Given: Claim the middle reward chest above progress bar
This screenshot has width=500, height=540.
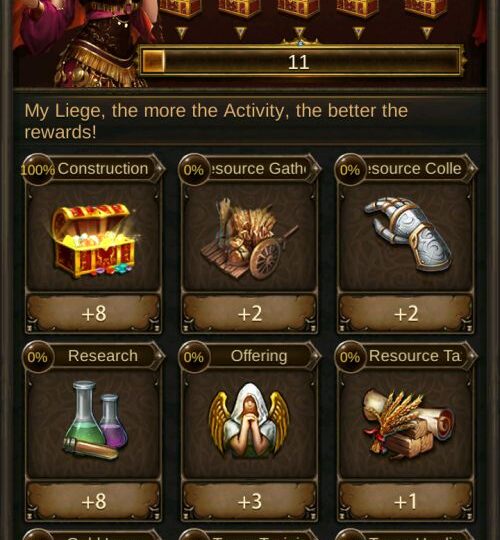Looking at the screenshot, I should click(x=298, y=9).
